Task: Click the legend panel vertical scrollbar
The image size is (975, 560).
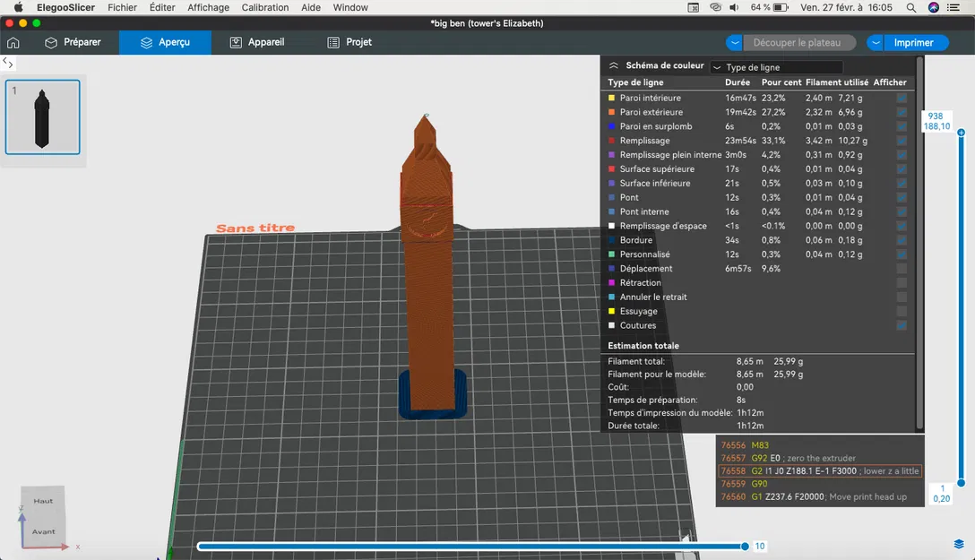Action: (919, 243)
